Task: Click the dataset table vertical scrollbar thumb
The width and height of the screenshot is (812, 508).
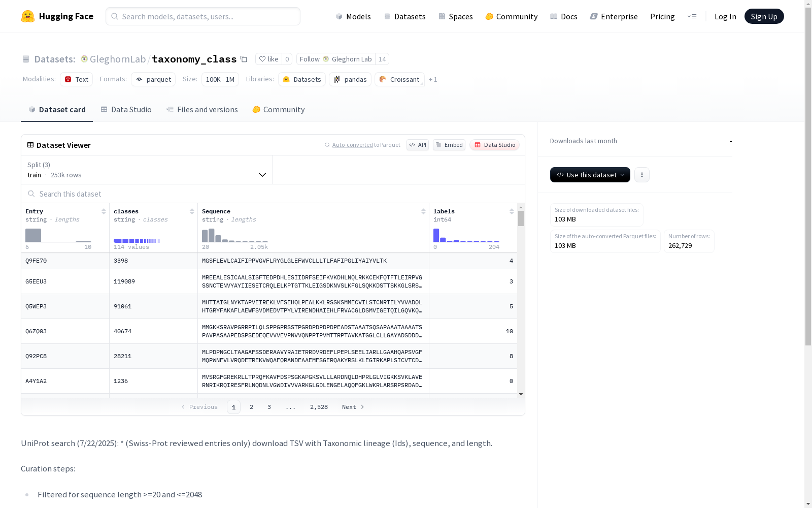Action: pyautogui.click(x=521, y=218)
